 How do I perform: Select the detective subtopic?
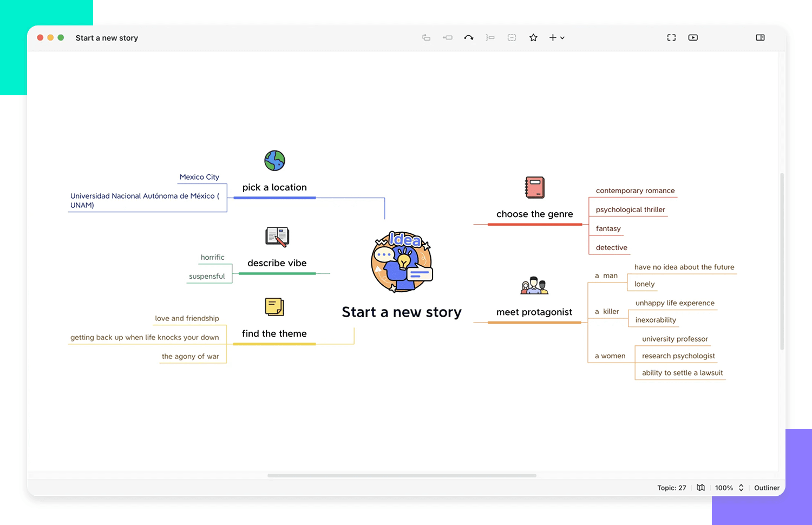(611, 247)
